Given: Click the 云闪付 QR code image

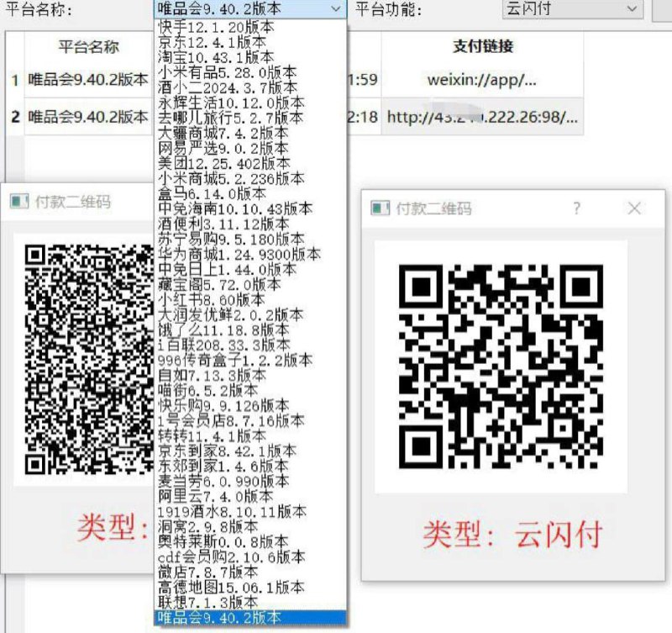Looking at the screenshot, I should (x=501, y=367).
